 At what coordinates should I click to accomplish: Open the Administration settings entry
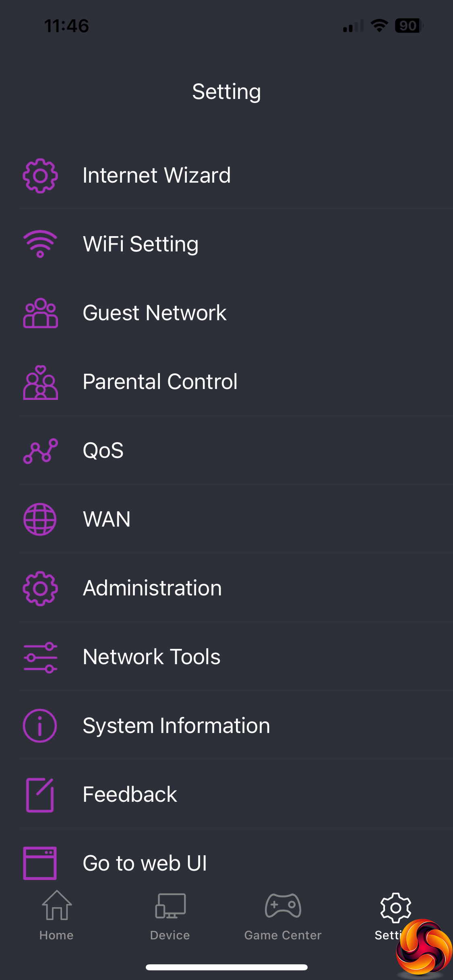click(152, 588)
